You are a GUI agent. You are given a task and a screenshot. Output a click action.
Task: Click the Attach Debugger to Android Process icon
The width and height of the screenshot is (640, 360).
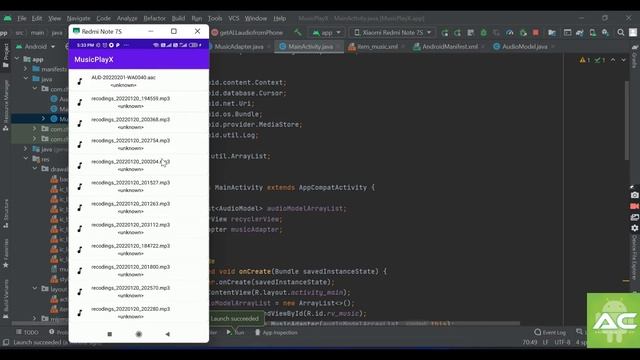tap(523, 33)
